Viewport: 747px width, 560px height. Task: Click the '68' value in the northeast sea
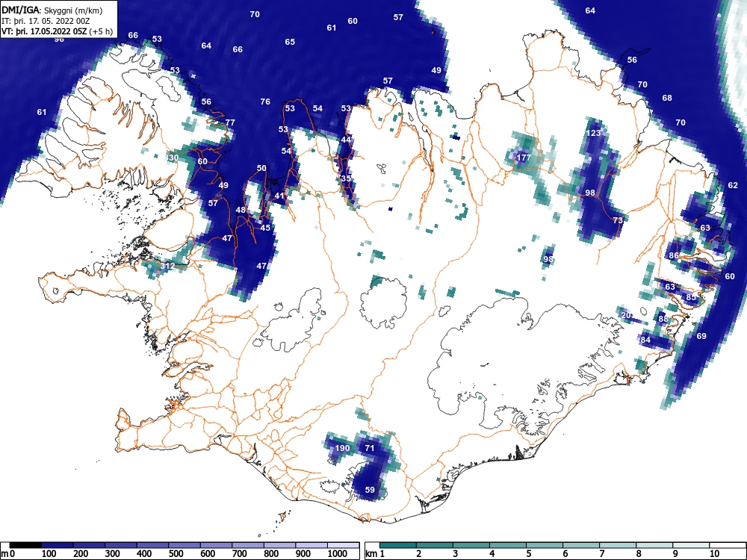tap(667, 98)
